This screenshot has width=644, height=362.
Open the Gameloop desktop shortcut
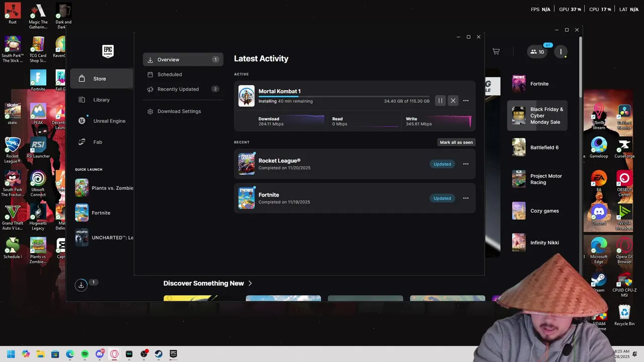(599, 148)
